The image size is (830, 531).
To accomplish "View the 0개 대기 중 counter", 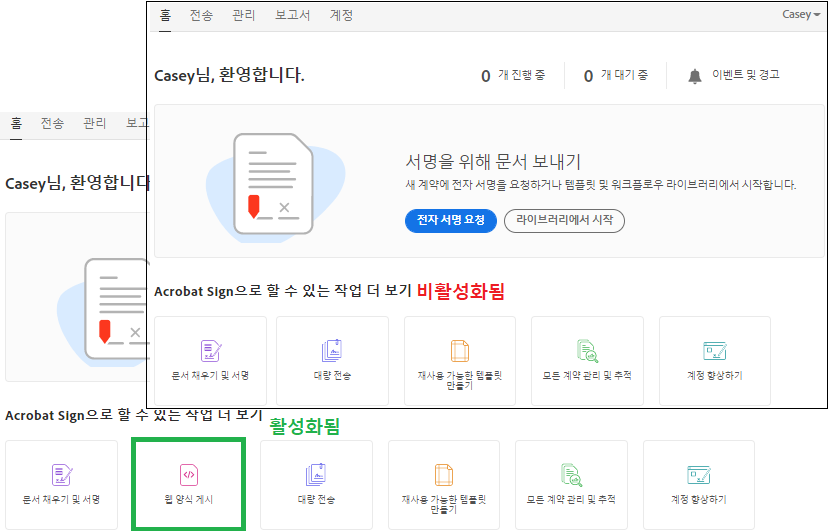I will [616, 76].
